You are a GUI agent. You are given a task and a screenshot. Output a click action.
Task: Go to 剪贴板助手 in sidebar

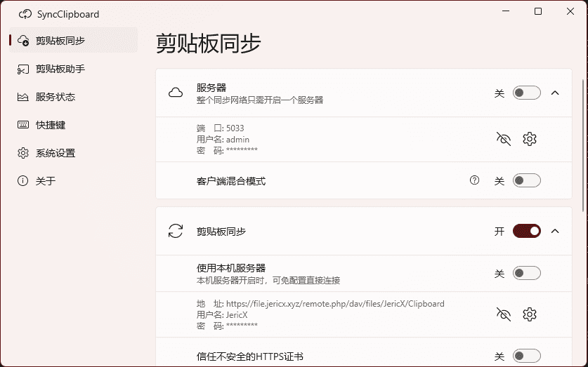(x=74, y=69)
